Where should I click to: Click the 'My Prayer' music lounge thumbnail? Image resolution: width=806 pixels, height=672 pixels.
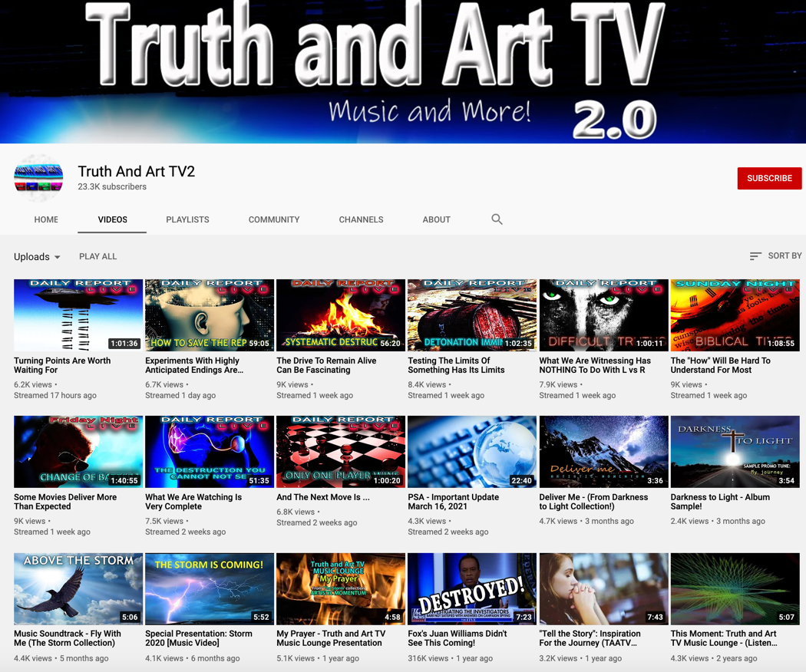pos(340,588)
